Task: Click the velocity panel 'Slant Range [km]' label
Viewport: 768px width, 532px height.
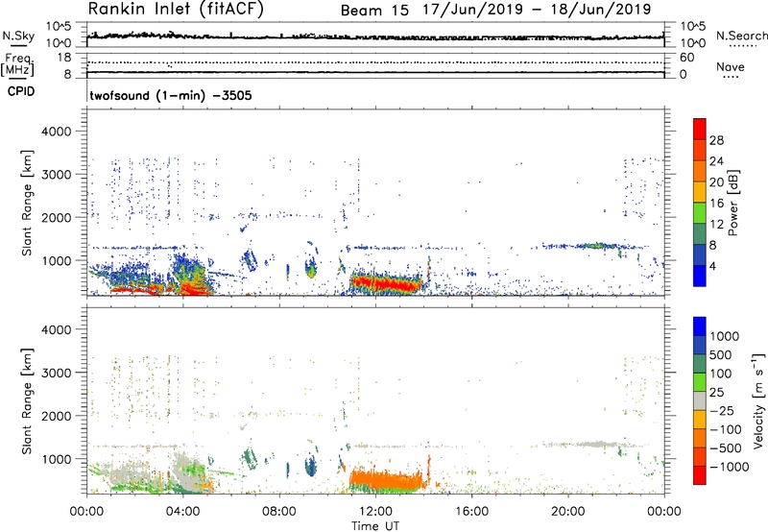Action: tap(27, 400)
